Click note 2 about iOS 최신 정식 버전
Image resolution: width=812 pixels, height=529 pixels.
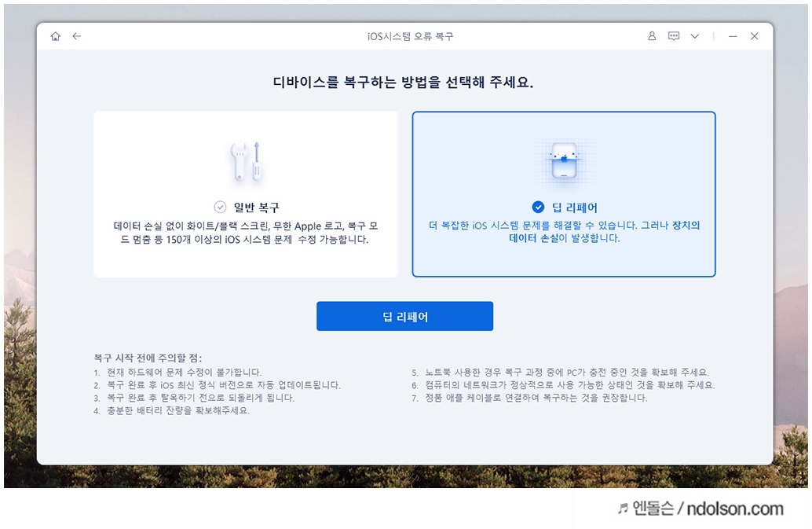click(217, 385)
